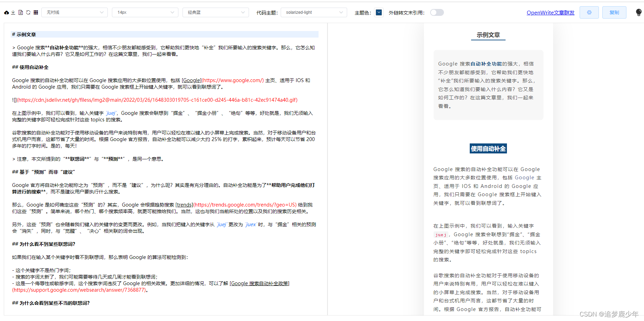The image size is (644, 321).
Task: Click the google.com URL in editor
Action: [233, 80]
